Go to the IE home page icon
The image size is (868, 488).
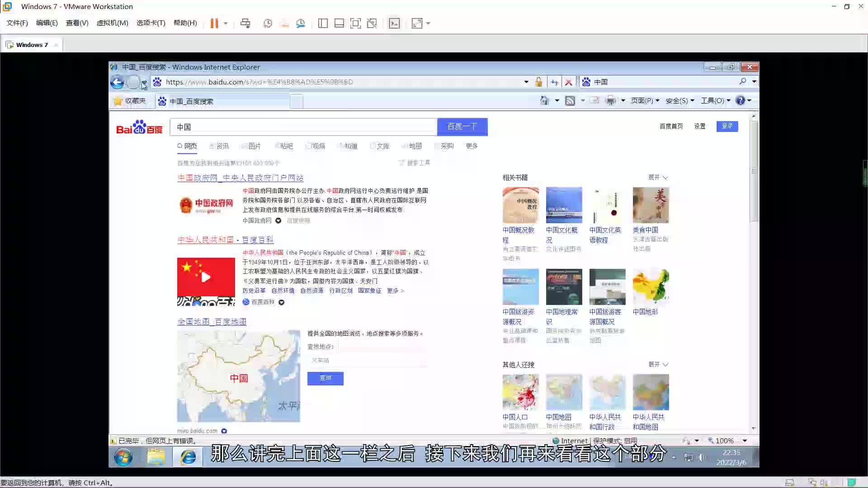pos(545,100)
